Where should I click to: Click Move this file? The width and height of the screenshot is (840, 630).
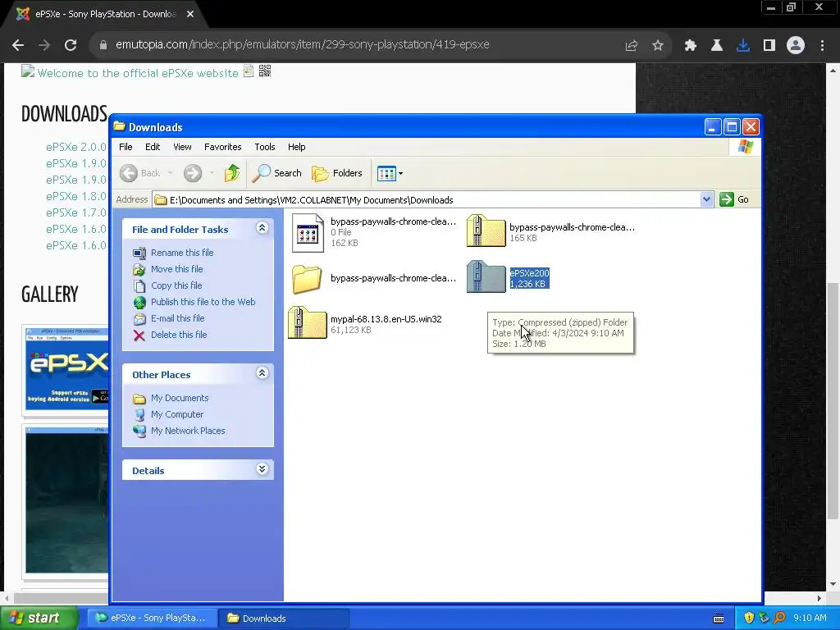tap(177, 269)
